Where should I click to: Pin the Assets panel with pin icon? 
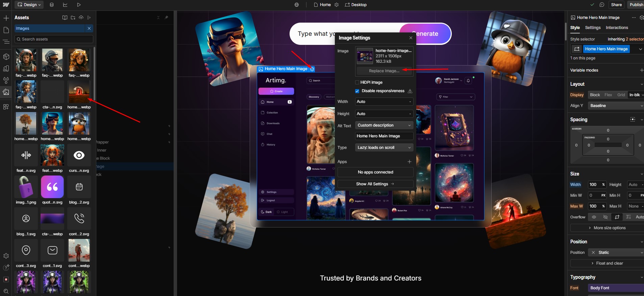tap(166, 18)
